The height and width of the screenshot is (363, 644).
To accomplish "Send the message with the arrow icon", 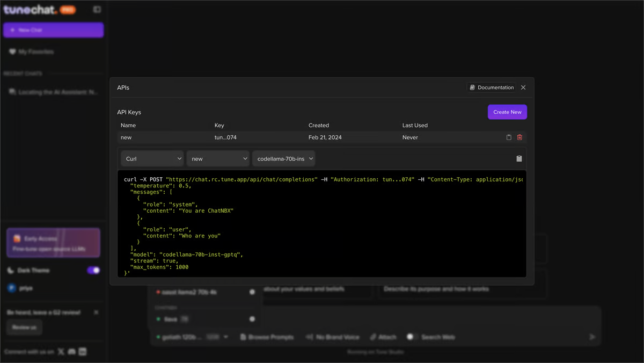I will point(592,337).
